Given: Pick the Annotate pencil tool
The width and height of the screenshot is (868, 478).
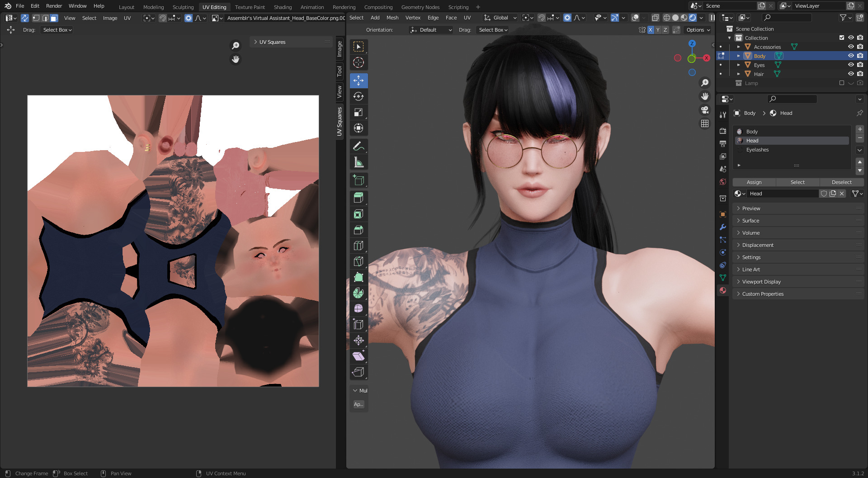Looking at the screenshot, I should point(359,147).
